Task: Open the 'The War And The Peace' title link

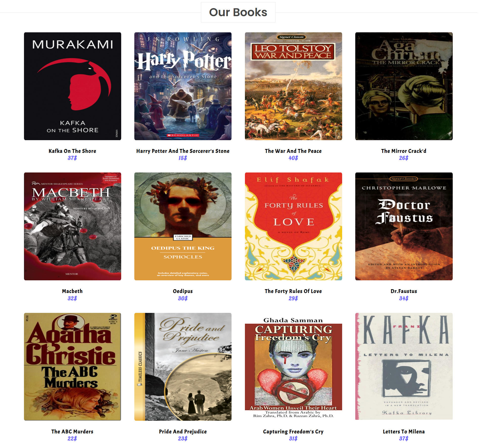Action: pos(293,151)
